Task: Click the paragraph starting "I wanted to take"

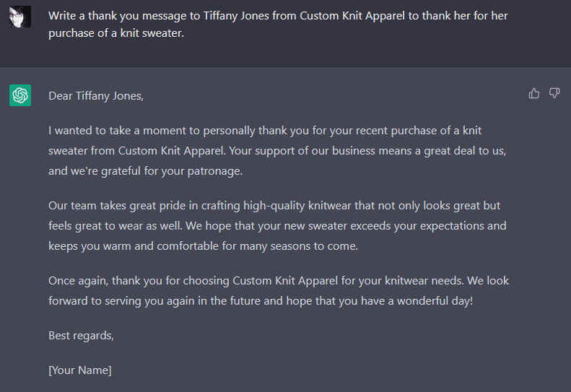Action: pos(278,150)
